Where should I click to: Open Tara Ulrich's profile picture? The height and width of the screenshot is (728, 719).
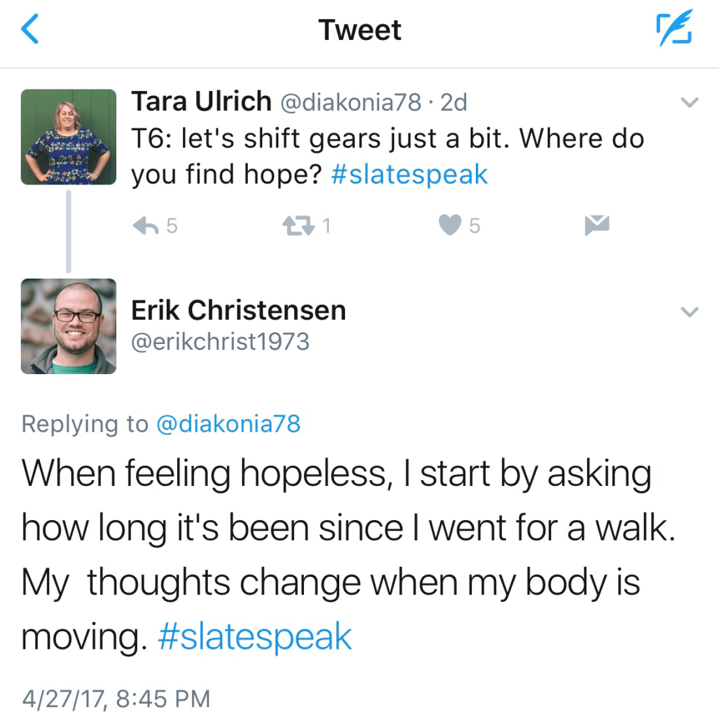coord(69,137)
